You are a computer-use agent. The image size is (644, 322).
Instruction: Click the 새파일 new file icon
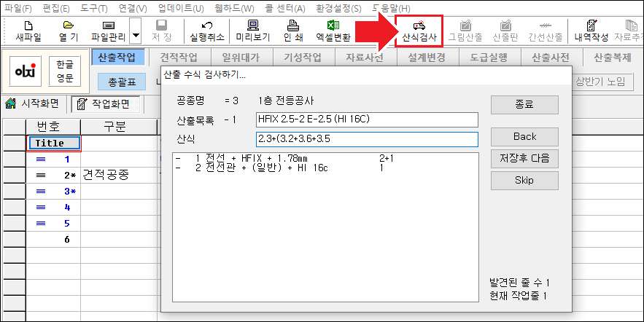(x=28, y=31)
